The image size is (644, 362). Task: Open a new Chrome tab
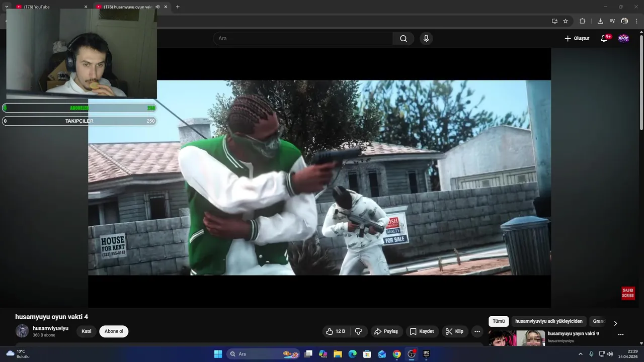click(x=178, y=7)
